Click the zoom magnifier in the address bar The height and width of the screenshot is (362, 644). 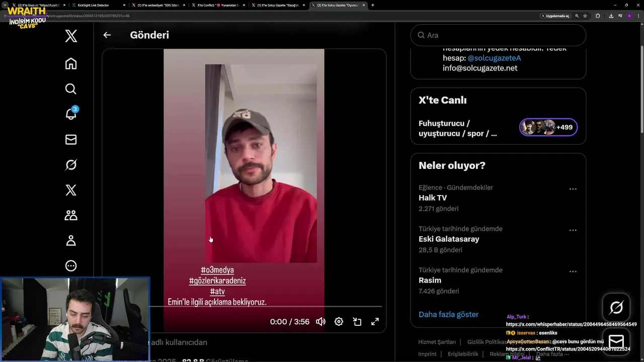(577, 16)
